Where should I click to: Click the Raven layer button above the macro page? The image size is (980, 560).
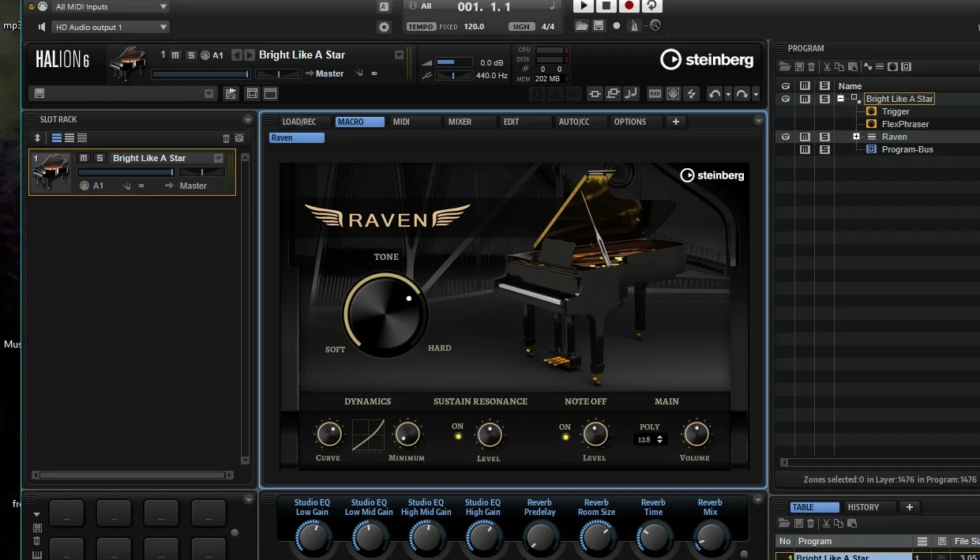click(296, 137)
